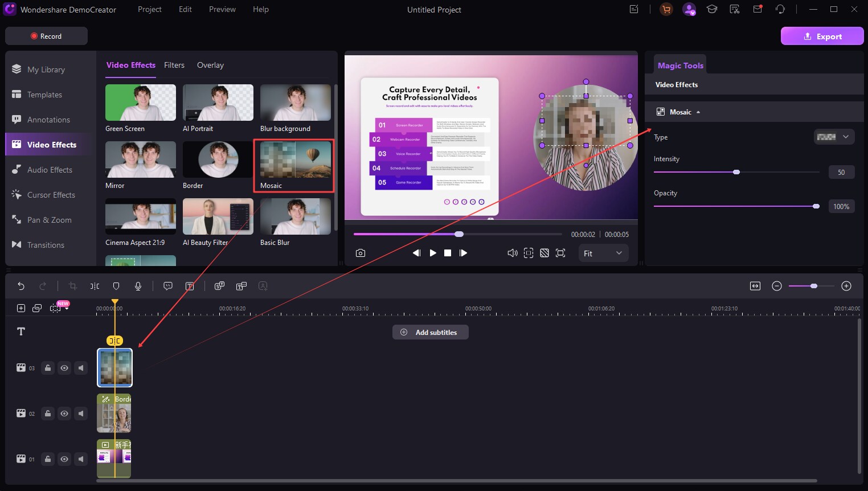Toggle lock on track 03
The height and width of the screenshot is (491, 868).
48,368
